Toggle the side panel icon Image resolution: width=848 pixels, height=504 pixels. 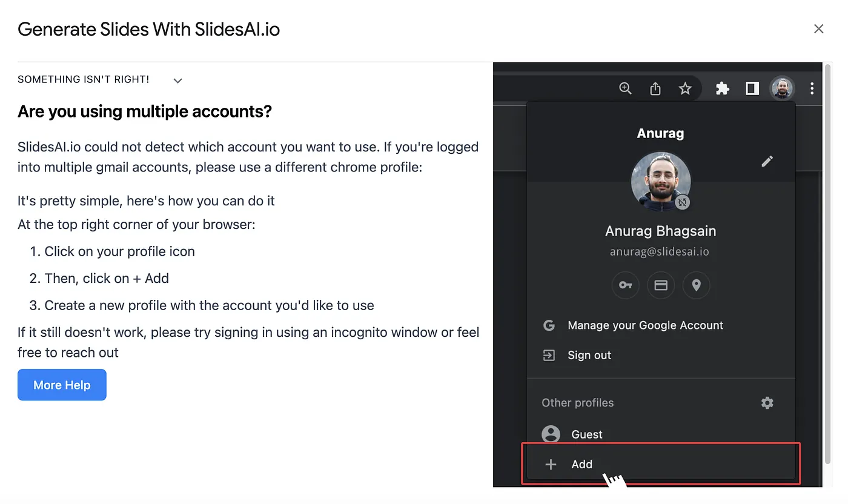point(752,89)
